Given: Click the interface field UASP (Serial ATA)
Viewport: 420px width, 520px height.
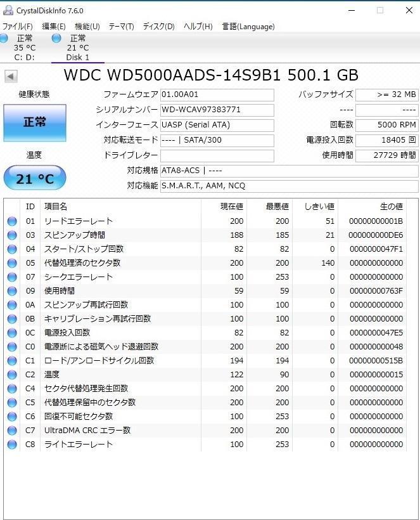Looking at the screenshot, I should (x=217, y=125).
